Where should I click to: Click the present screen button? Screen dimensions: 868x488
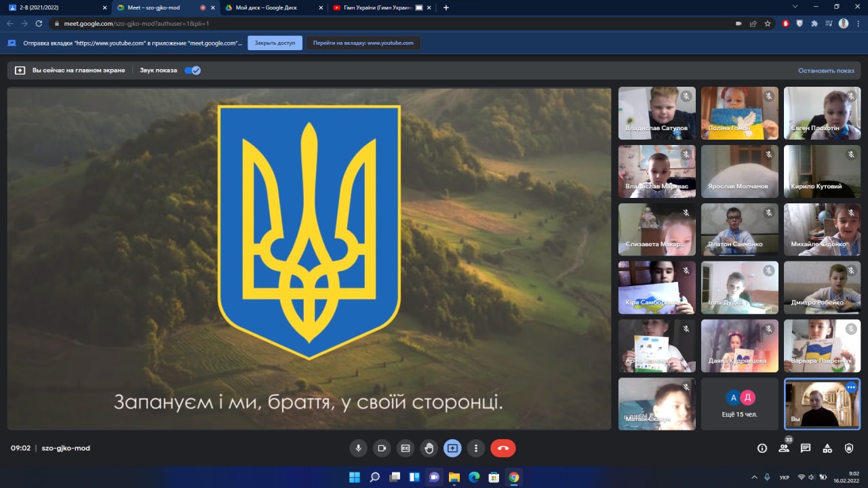(452, 448)
